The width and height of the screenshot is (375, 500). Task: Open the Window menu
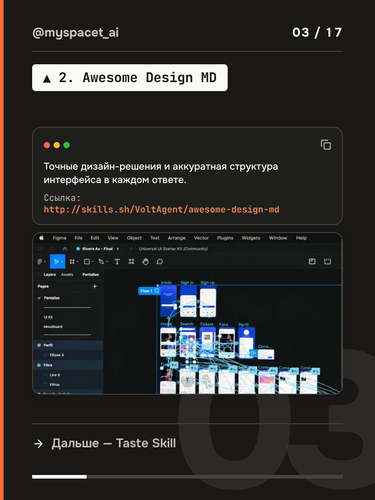coord(278,238)
